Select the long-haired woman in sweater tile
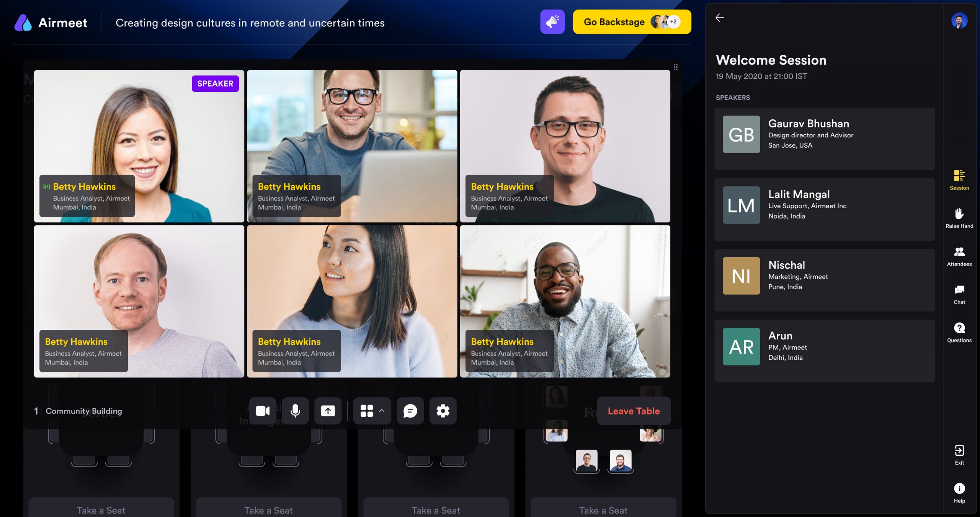The height and width of the screenshot is (517, 980). pos(352,301)
